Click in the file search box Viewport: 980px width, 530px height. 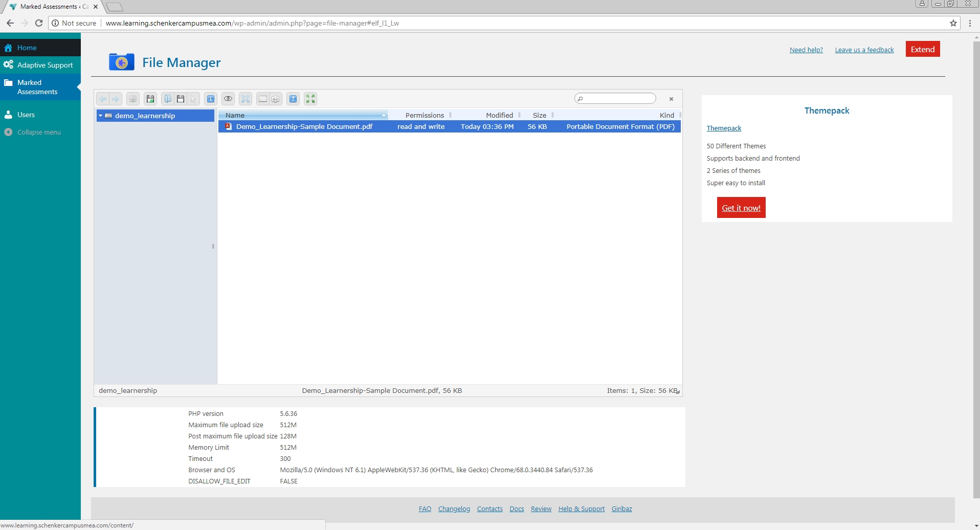(x=618, y=98)
